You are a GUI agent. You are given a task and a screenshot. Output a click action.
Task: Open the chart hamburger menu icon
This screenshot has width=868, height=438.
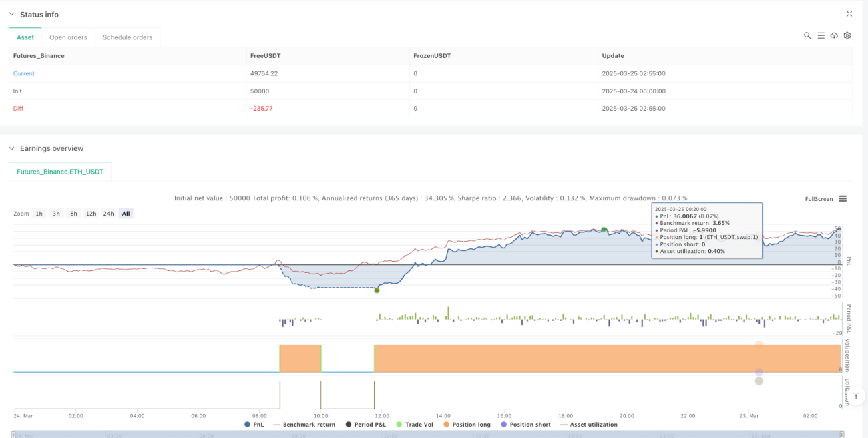pyautogui.click(x=843, y=198)
